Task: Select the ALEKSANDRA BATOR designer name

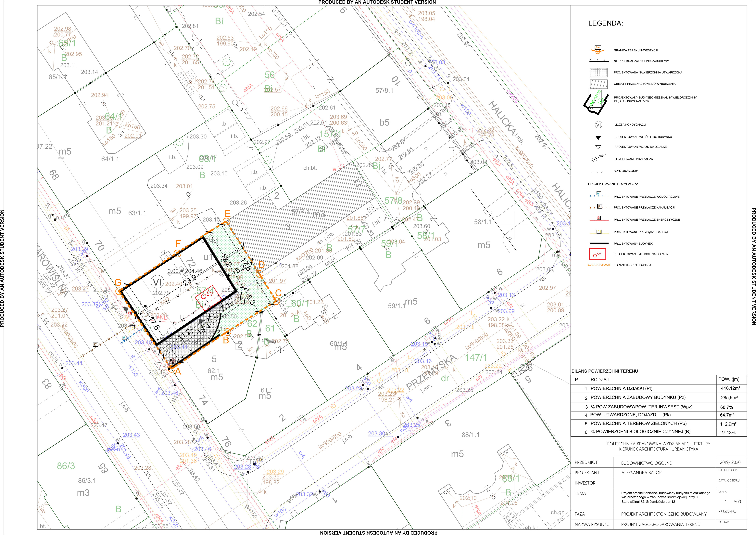Action: click(x=641, y=473)
